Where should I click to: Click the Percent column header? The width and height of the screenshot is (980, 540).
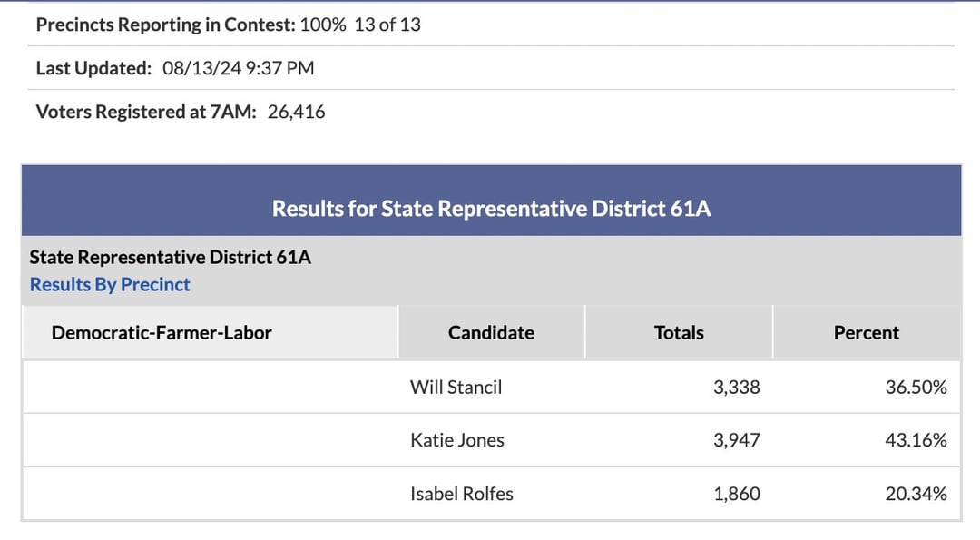click(867, 332)
